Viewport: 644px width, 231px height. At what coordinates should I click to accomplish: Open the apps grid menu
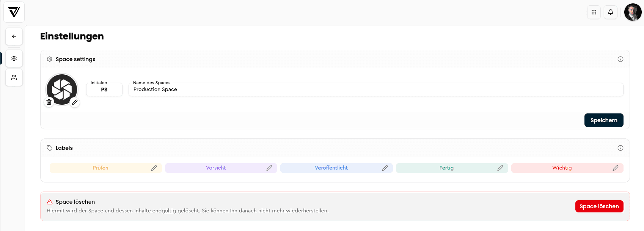click(594, 12)
